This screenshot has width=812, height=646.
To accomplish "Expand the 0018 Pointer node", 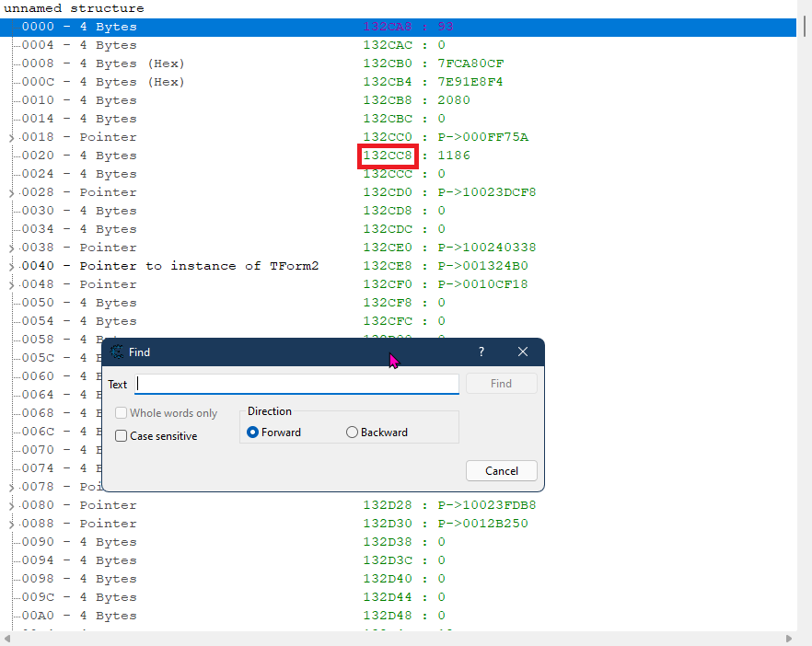I will [x=10, y=137].
